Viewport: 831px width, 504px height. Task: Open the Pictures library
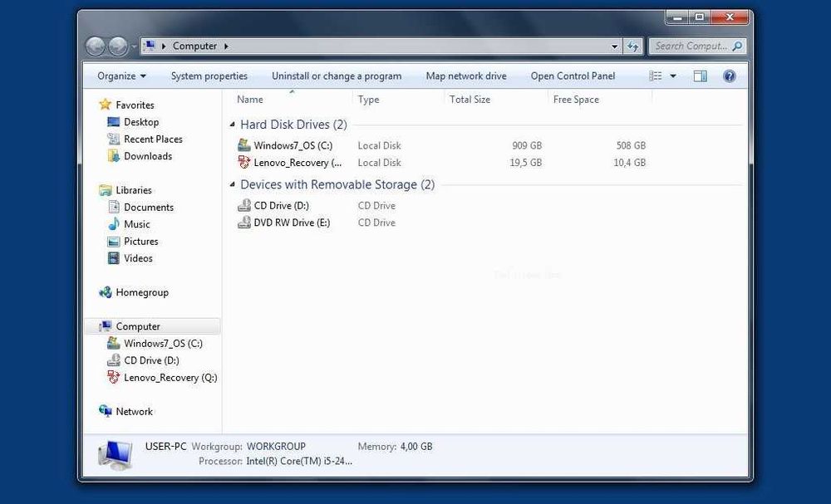click(x=141, y=241)
